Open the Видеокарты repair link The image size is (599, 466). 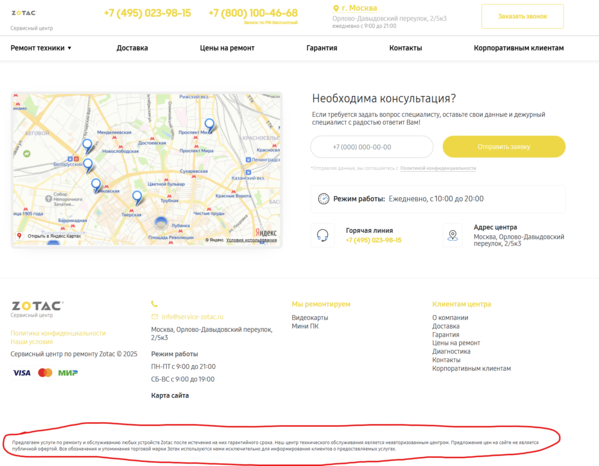310,317
